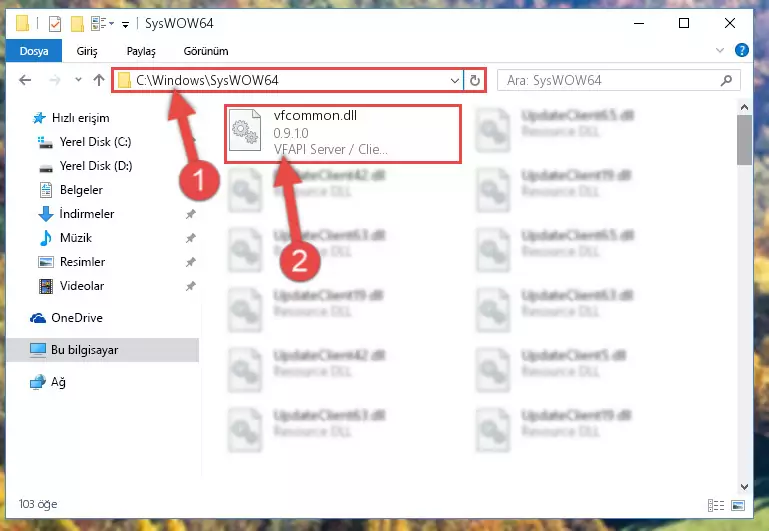This screenshot has height=531, width=769.
Task: Switch to large icons view in status bar
Action: tap(738, 505)
